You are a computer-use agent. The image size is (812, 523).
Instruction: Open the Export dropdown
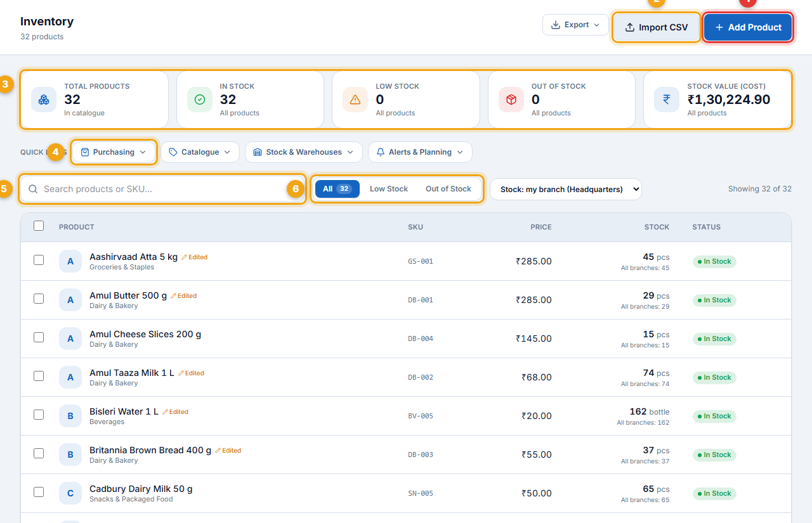[575, 25]
